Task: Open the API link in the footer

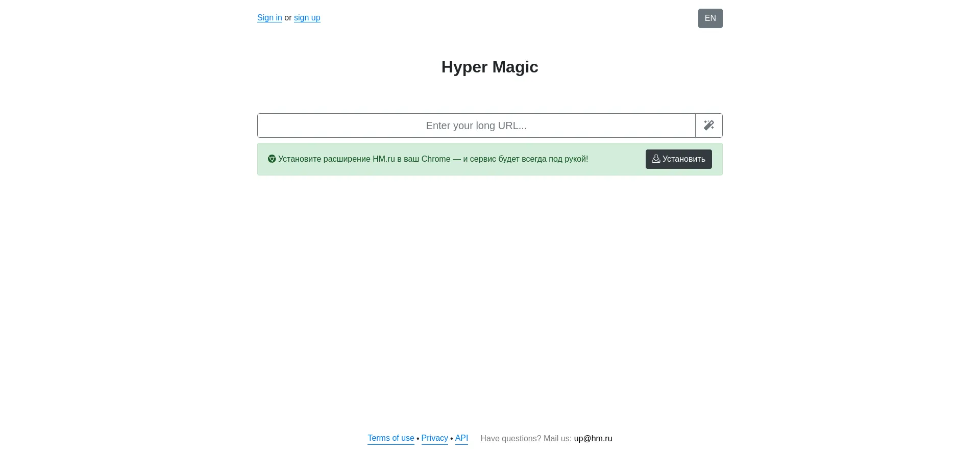Action: [x=461, y=438]
